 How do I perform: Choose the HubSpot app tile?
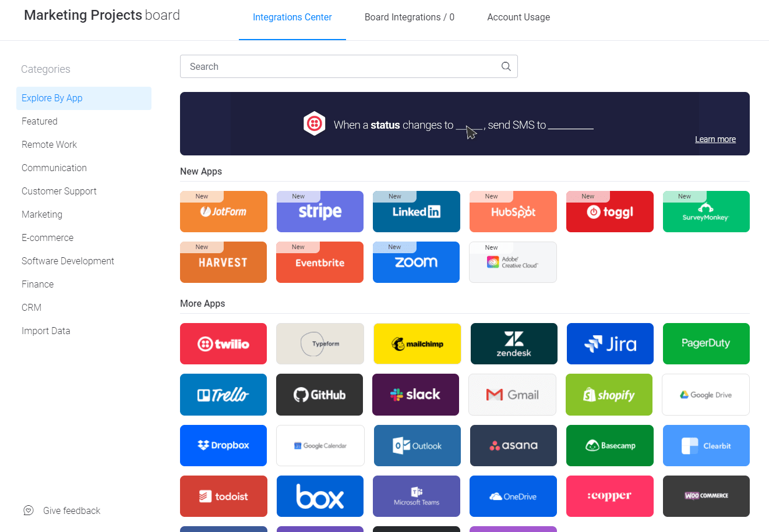513,211
